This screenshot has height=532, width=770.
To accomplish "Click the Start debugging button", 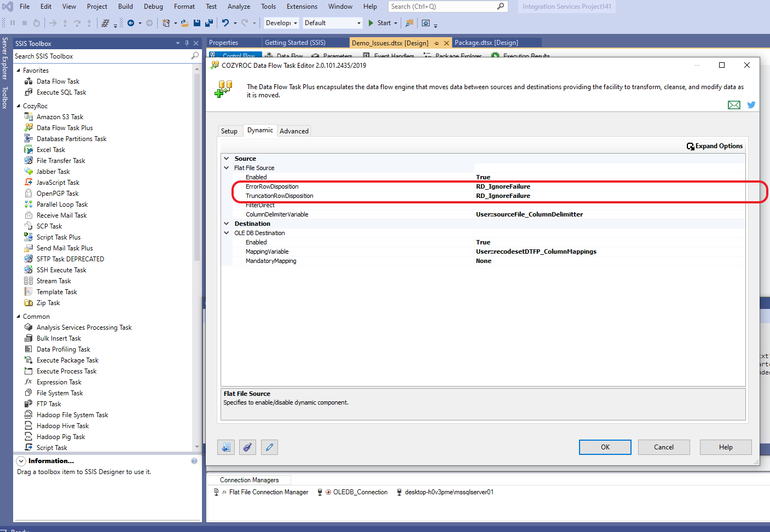I will point(379,23).
